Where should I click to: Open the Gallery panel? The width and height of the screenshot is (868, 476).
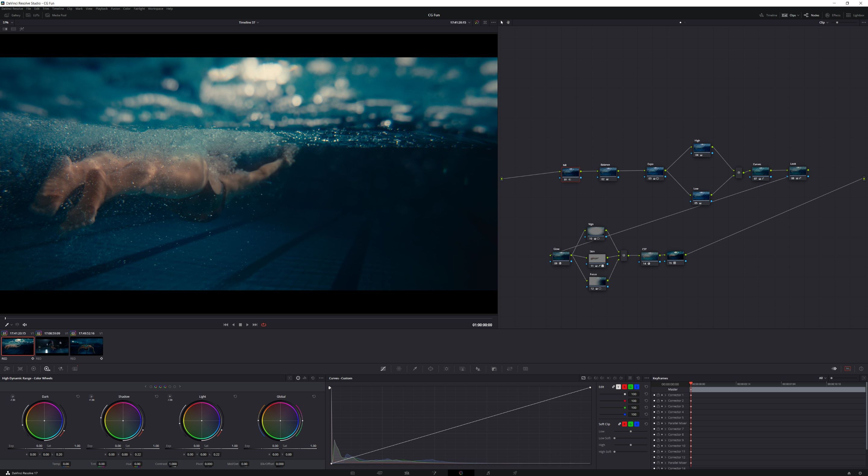pyautogui.click(x=12, y=15)
